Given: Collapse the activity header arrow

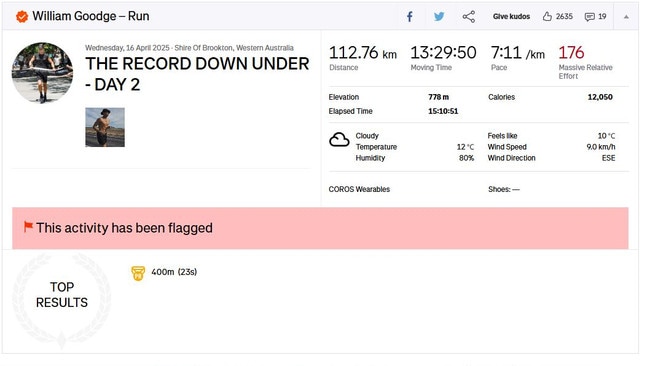Looking at the screenshot, I should [626, 17].
